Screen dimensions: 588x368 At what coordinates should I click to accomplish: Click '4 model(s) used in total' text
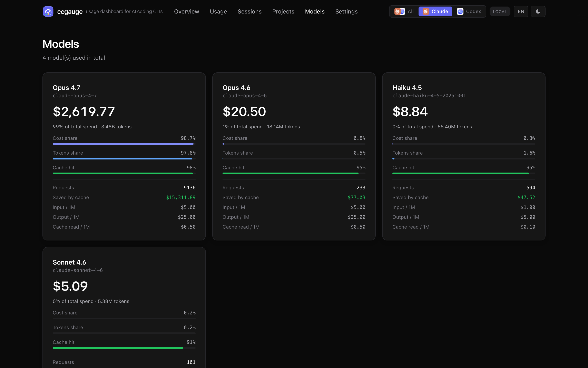pyautogui.click(x=74, y=58)
